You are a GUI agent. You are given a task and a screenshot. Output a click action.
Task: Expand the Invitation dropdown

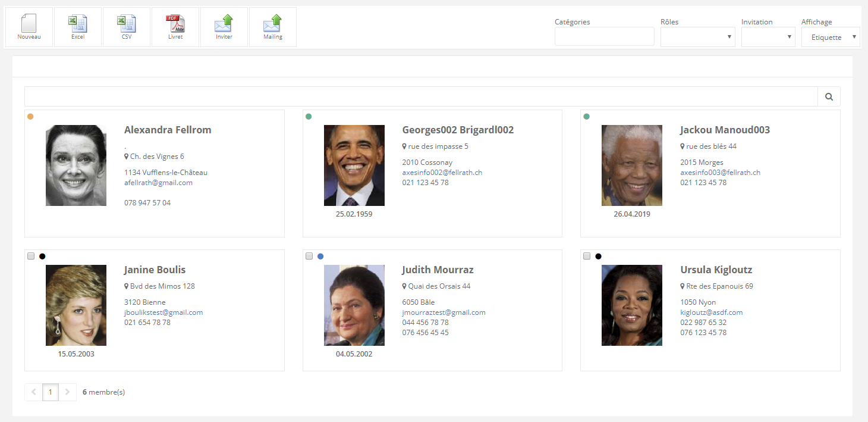click(768, 37)
